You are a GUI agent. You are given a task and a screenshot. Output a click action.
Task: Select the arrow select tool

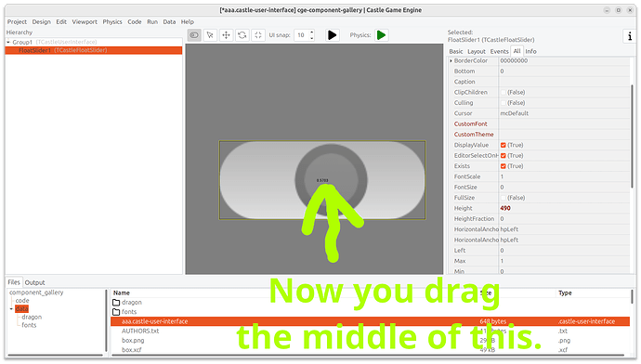pos(210,35)
